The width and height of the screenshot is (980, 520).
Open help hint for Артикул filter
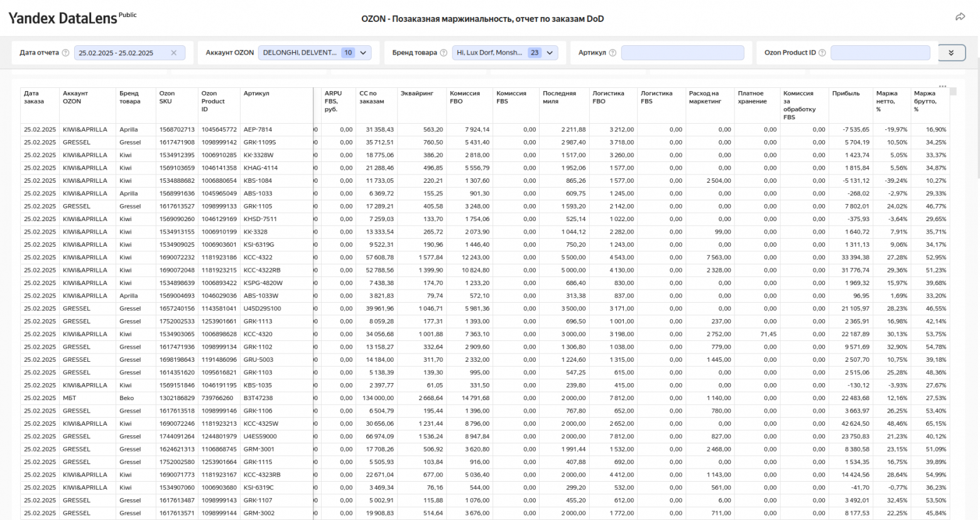[612, 53]
